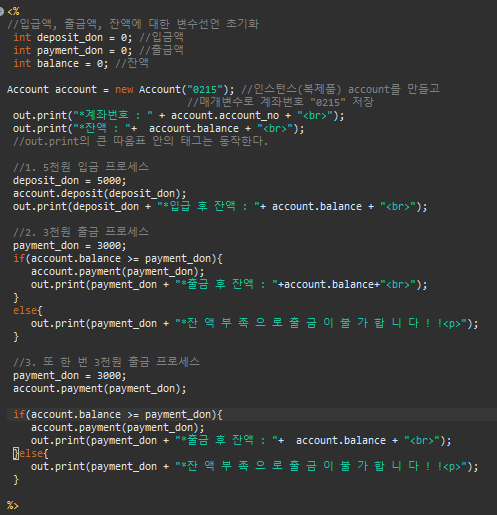Click the out.print line with '*입급 후 잔액'
The width and height of the screenshot is (497, 515).
pos(220,206)
